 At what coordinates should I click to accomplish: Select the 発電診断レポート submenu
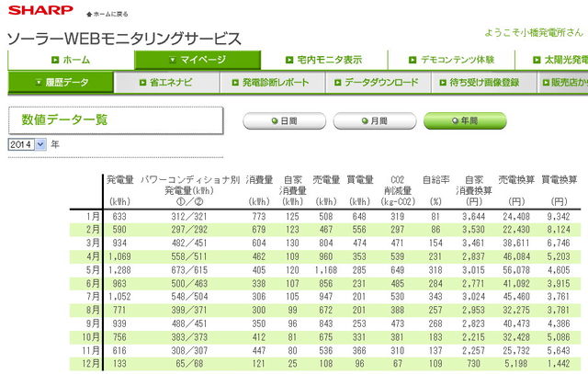272,82
